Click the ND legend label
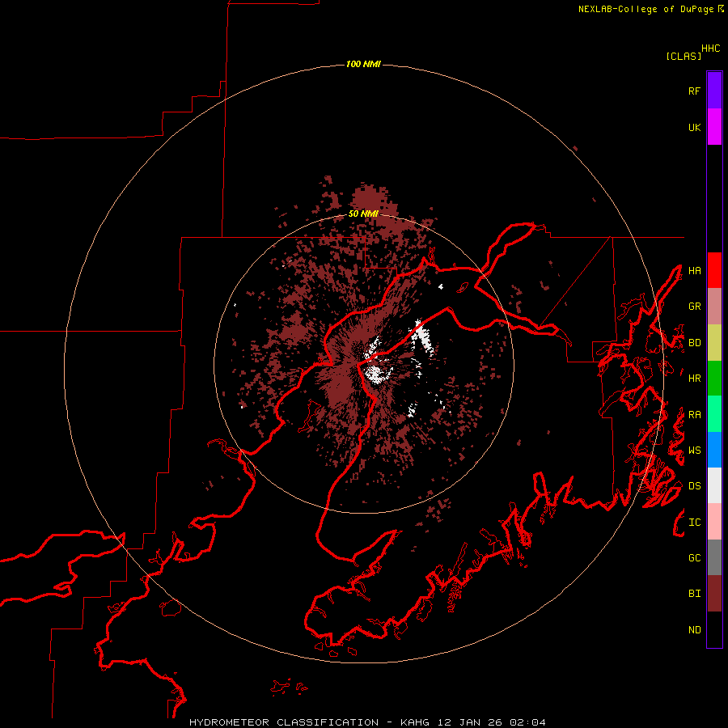Image resolution: width=728 pixels, height=728 pixels. point(695,630)
